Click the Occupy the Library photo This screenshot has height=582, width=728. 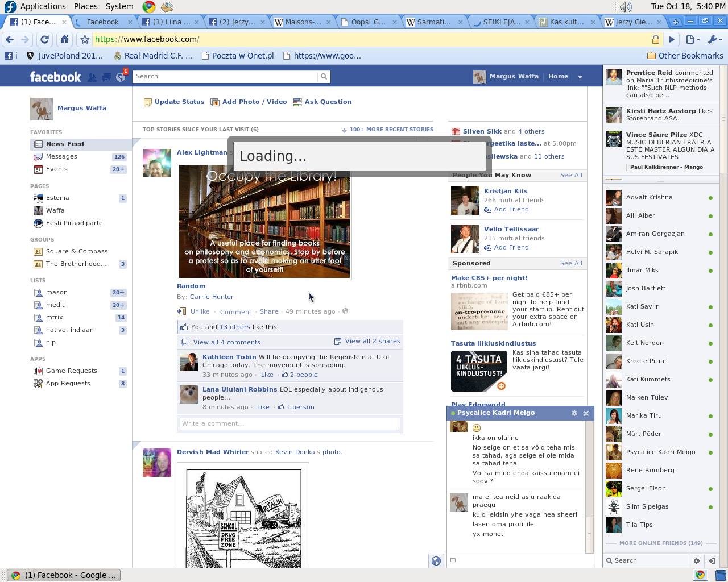264,221
